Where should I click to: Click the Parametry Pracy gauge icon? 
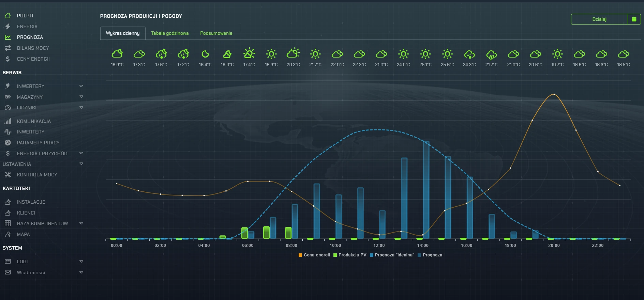(x=8, y=143)
